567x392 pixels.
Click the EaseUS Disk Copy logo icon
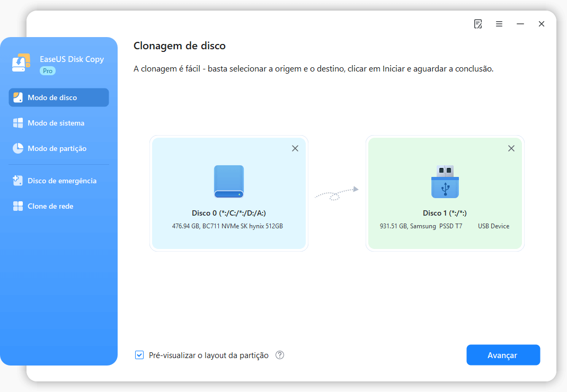pos(22,63)
